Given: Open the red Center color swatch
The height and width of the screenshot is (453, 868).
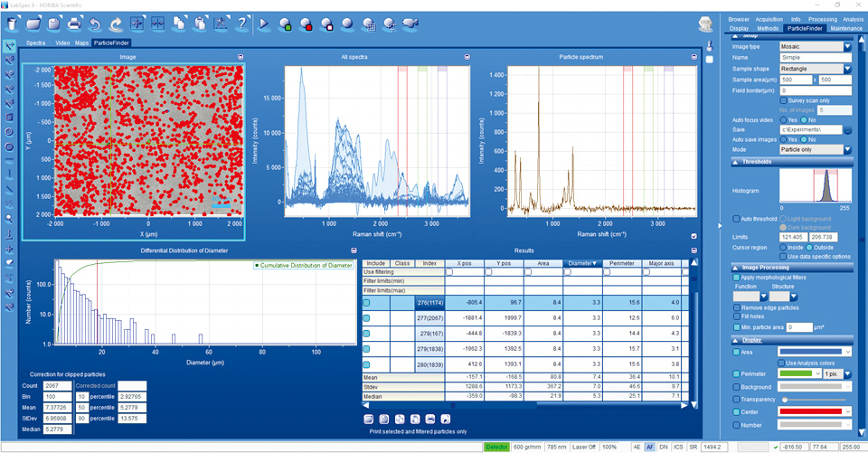Looking at the screenshot, I should pos(811,412).
